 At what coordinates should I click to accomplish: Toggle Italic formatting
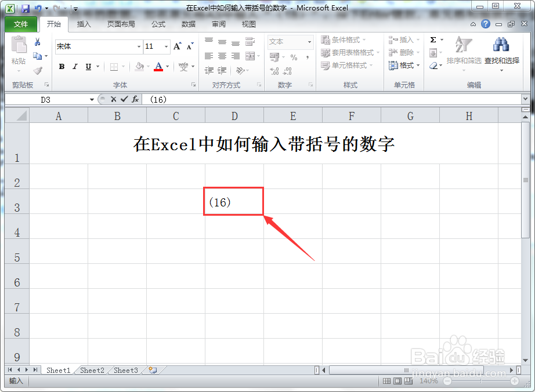75,67
